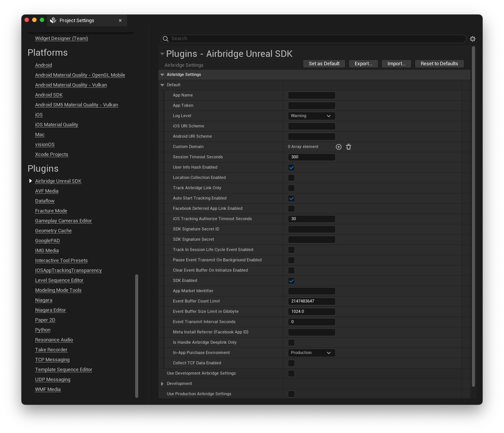This screenshot has height=433, width=504.
Task: Collapse the Default category
Action: [x=162, y=85]
